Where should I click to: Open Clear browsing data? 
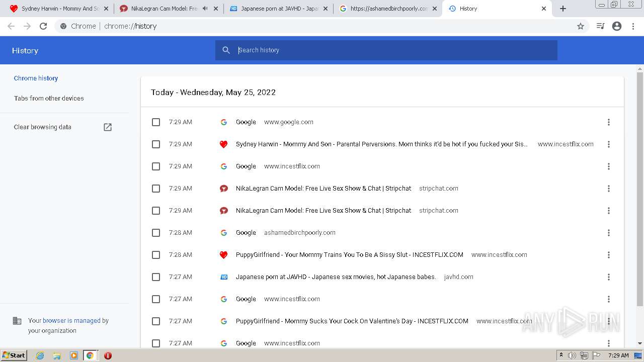(x=43, y=127)
